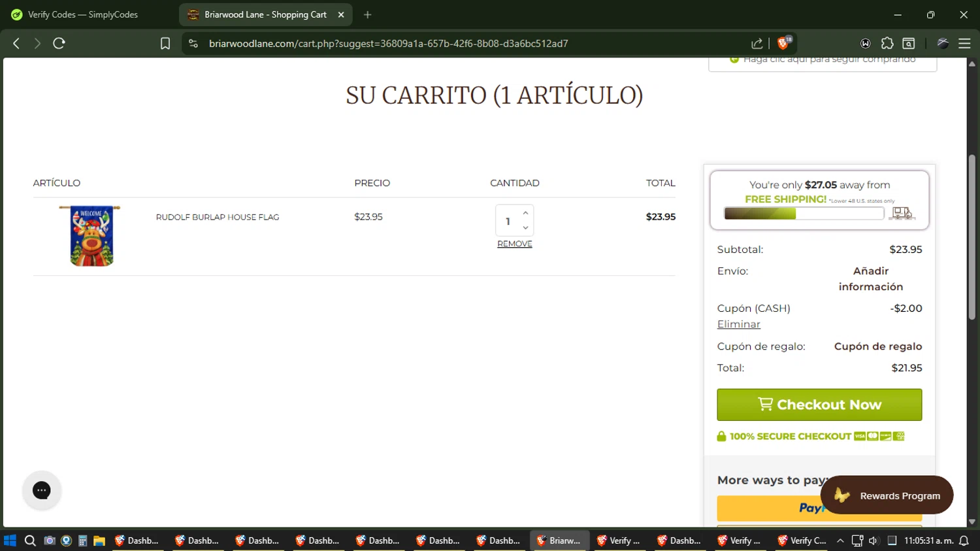Click the delivery truck icon

point(902,213)
